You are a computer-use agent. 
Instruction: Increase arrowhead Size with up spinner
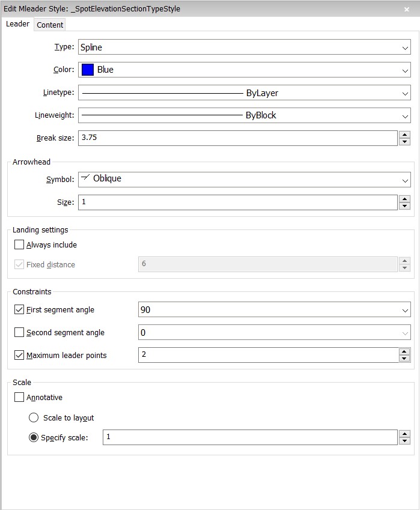[404, 199]
